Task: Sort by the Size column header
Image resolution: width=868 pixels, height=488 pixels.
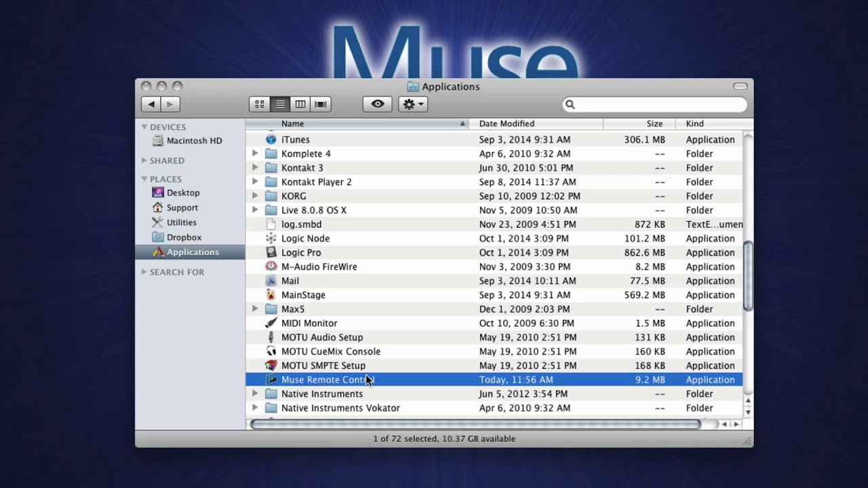Action: [x=639, y=124]
